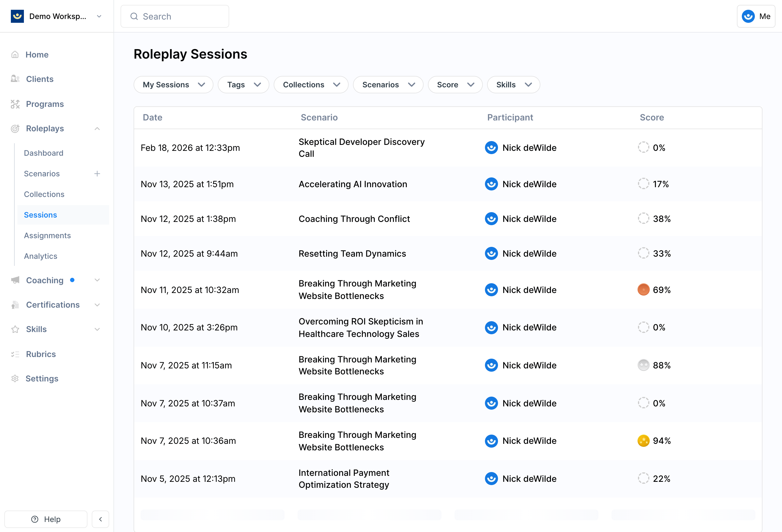The image size is (782, 532).
Task: Open the Skeptical Developer Discovery Call session
Action: click(x=362, y=148)
